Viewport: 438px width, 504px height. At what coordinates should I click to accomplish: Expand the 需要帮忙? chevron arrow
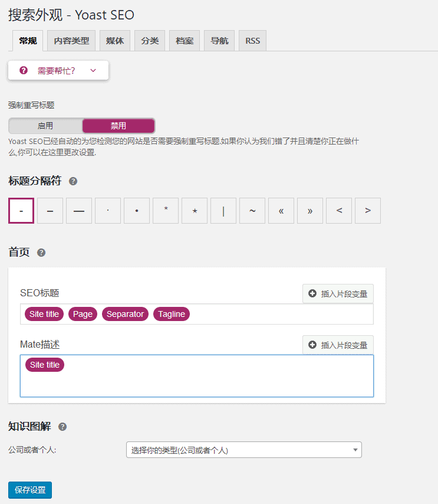click(93, 70)
